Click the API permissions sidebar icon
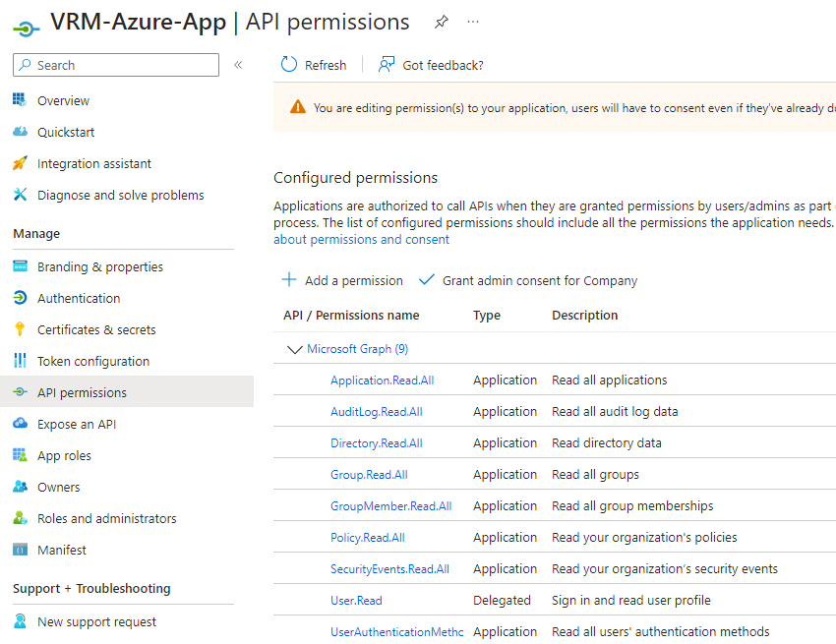The image size is (836, 644). [x=20, y=392]
